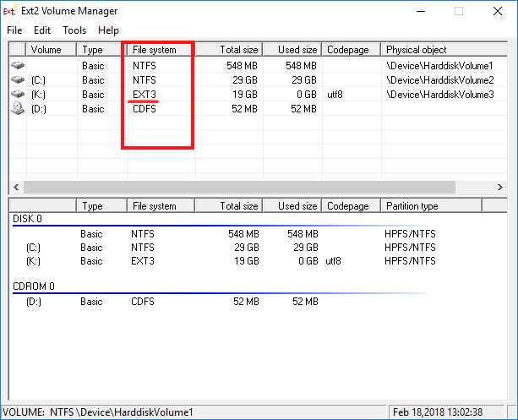The height and width of the screenshot is (420, 518).
Task: Click the status bar date and time
Action: click(438, 412)
